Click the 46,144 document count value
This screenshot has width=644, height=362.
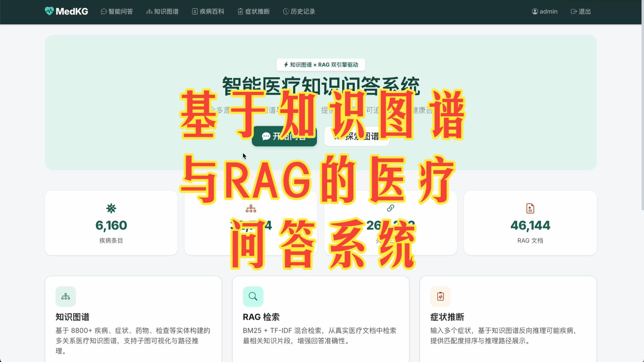[x=530, y=225]
